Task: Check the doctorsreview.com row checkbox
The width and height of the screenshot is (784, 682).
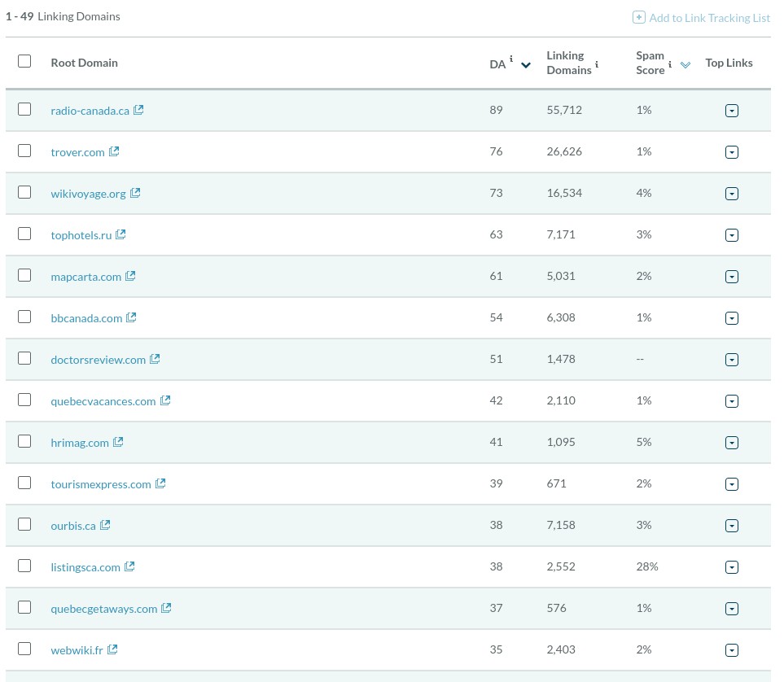Action: tap(24, 358)
